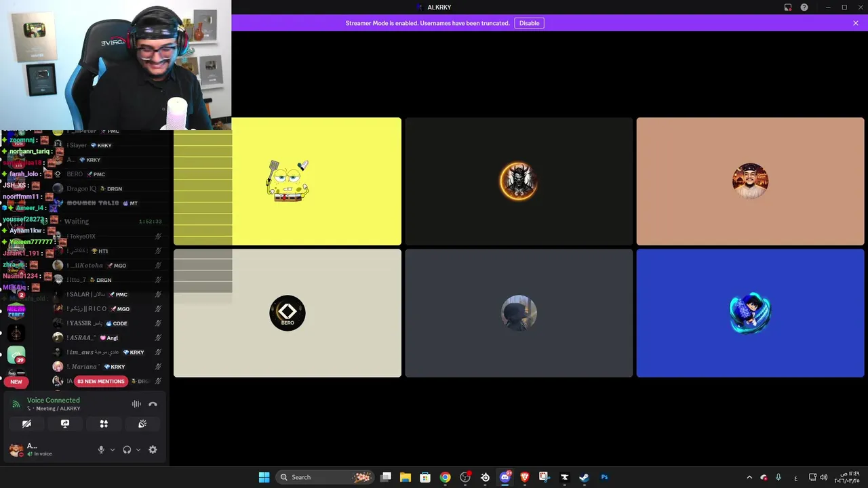Screen dimensions: 868x488
Task: Select voice member Tokyo01X
Action: point(108,237)
